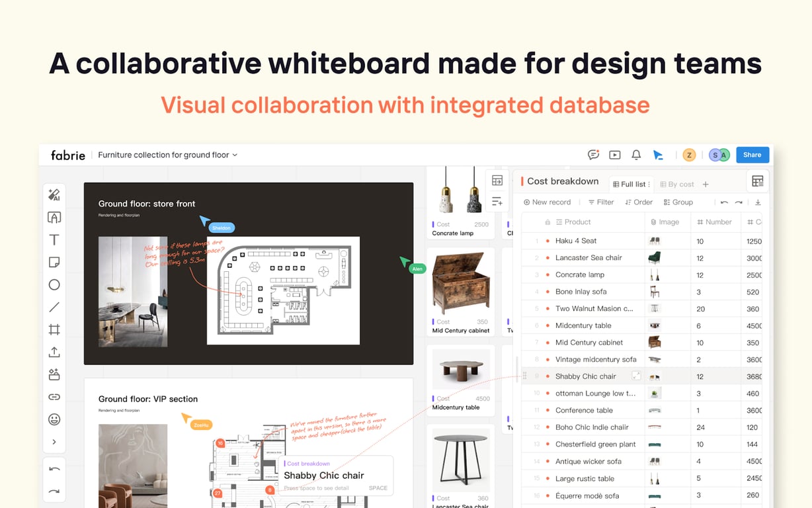Select the frame tool
Screen dimensions: 812x508
(x=54, y=329)
